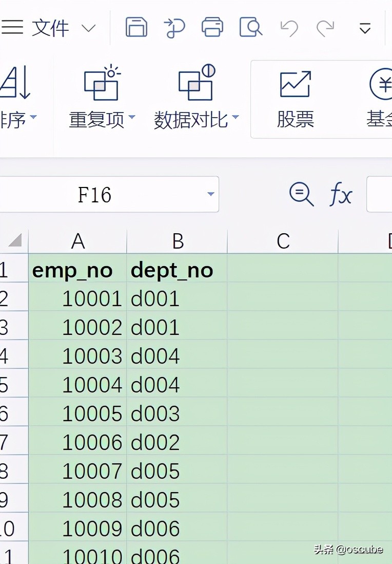The height and width of the screenshot is (564, 392).
Task: Open the 排序 dropdown arrow
Action: [x=33, y=117]
